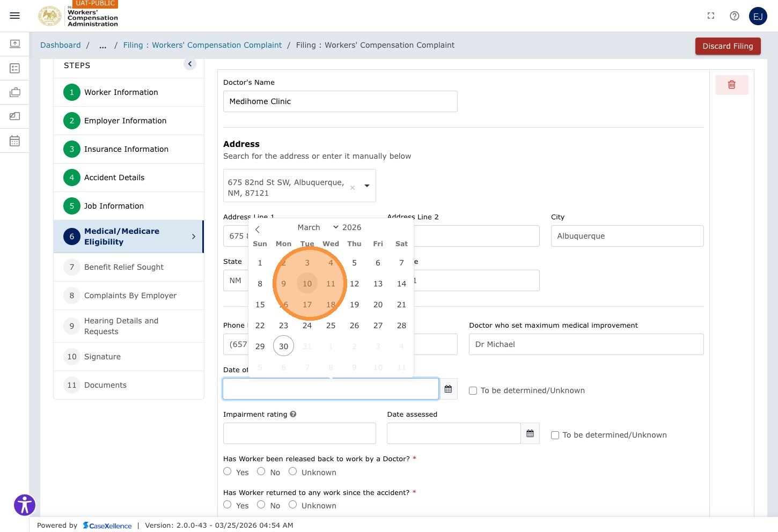Select Yes for returned to any work
This screenshot has width=778, height=532.
click(x=227, y=505)
